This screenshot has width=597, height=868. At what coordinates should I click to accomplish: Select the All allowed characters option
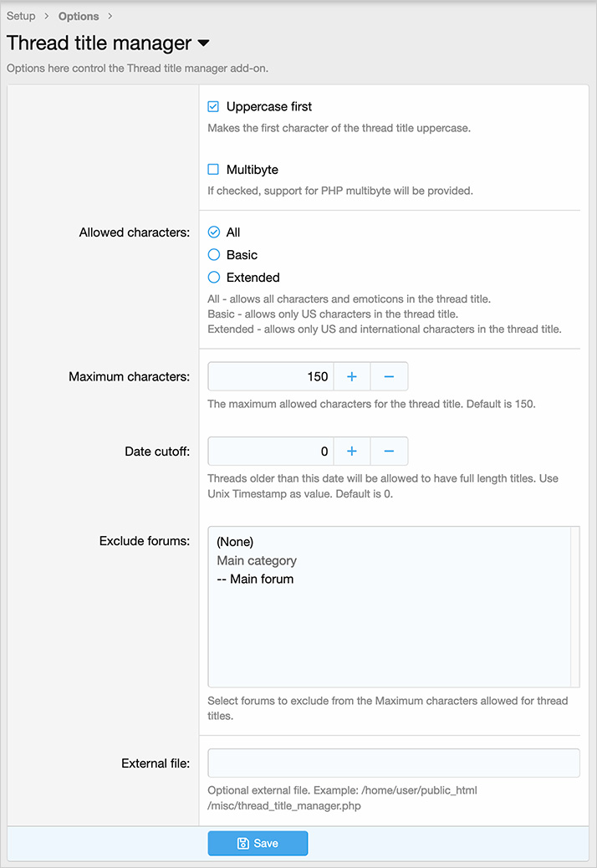pos(214,232)
